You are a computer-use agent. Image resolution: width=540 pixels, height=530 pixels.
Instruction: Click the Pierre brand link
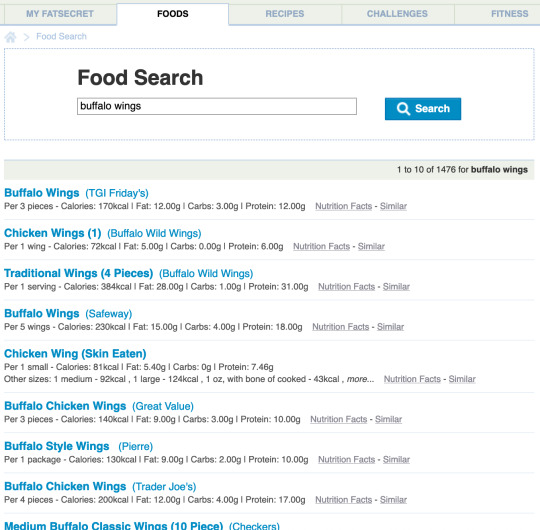[x=136, y=447]
